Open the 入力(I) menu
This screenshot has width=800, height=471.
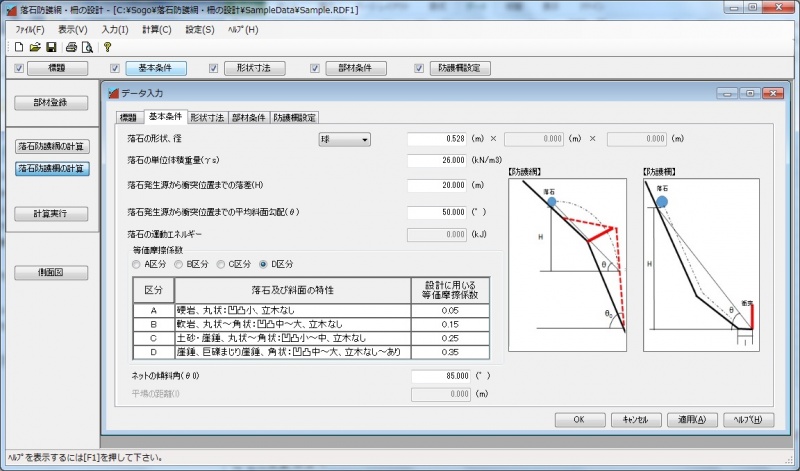115,30
